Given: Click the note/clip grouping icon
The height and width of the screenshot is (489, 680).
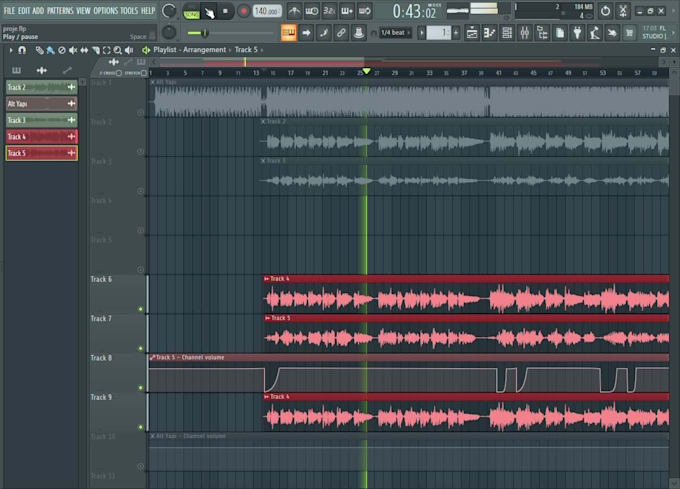Looking at the screenshot, I should click(x=324, y=33).
